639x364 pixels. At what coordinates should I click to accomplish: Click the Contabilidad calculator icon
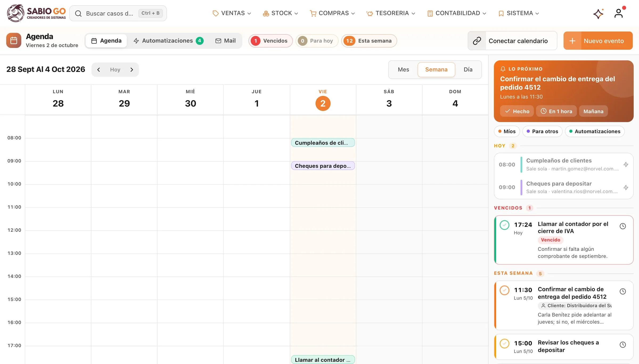(x=430, y=13)
